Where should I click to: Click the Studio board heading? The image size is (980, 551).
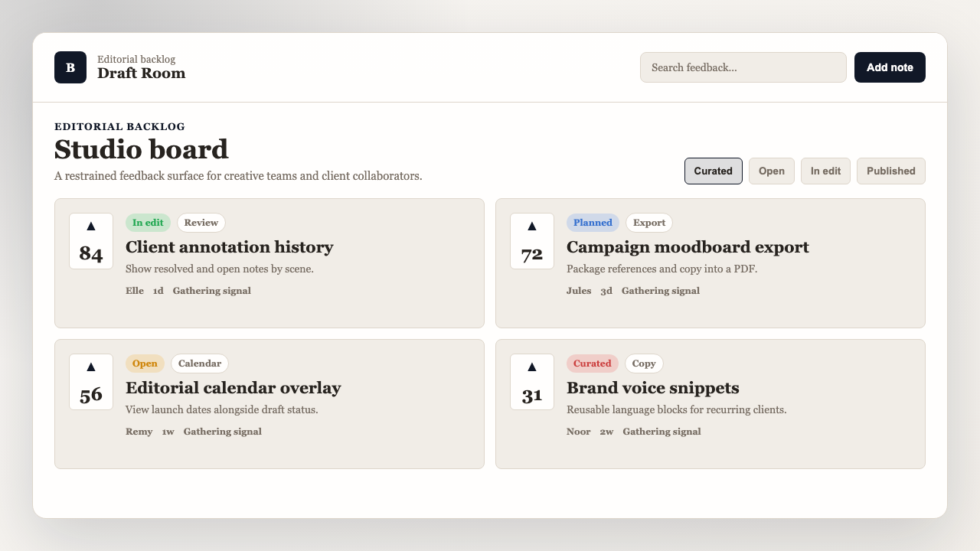pos(142,149)
